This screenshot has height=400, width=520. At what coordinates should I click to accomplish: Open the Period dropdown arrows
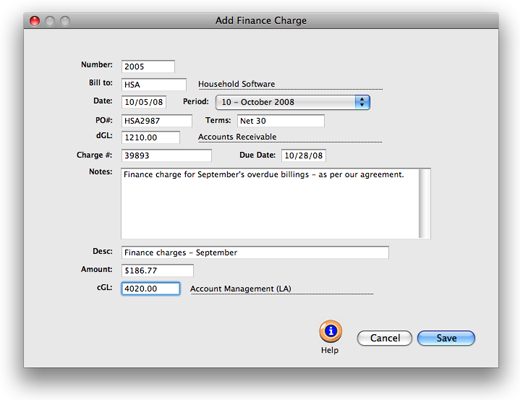click(x=362, y=102)
